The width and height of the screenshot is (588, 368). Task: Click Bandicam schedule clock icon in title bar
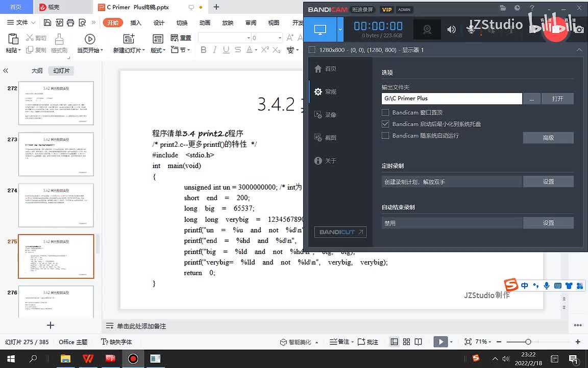coord(517,8)
